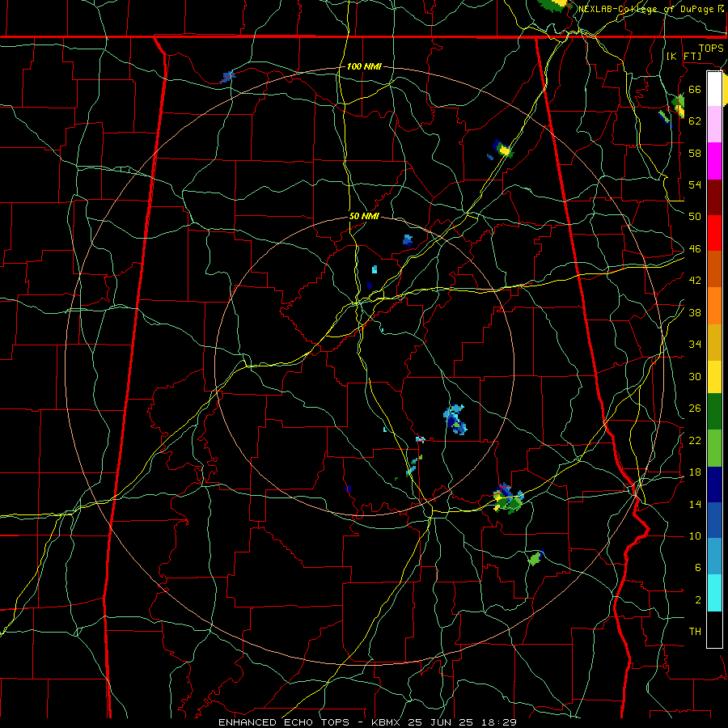Screen dimensions: 728x728
Task: Click the dark red (maroon) legend swatch
Action: (714, 197)
